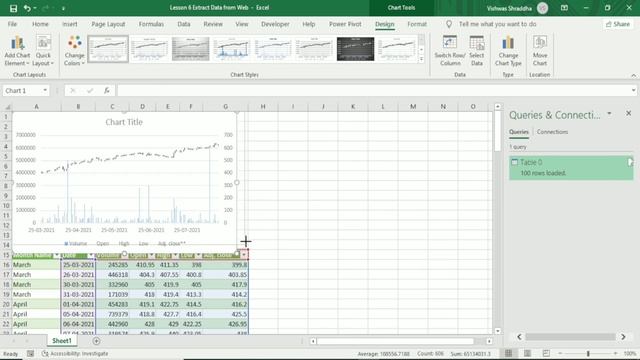The image size is (640, 360).
Task: Switch to the Insert tab
Action: coord(70,24)
